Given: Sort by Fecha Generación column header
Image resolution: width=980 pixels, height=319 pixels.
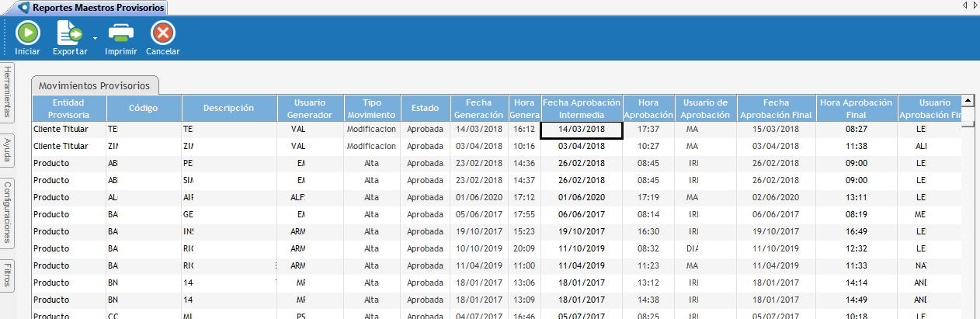Looking at the screenshot, I should point(478,108).
